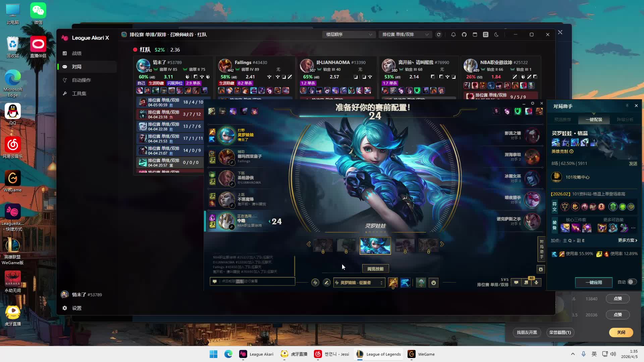
Task: Expand 更多方案 in the assistant panel
Action: pyautogui.click(x=627, y=240)
